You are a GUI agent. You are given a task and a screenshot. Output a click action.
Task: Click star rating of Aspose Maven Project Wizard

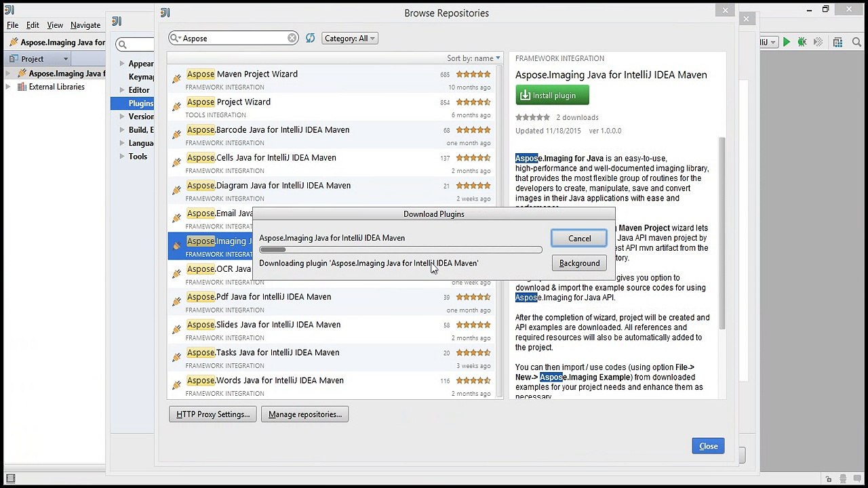473,75
